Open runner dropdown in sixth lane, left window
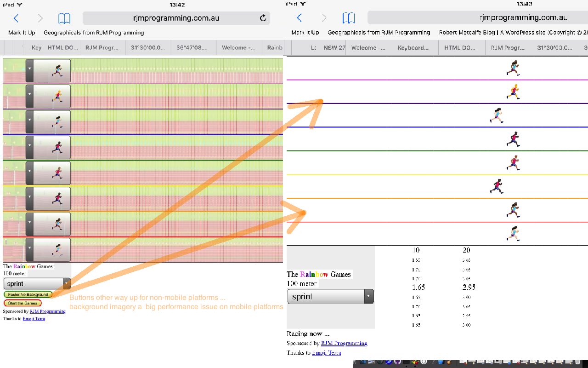This screenshot has width=588, height=368. click(x=48, y=198)
